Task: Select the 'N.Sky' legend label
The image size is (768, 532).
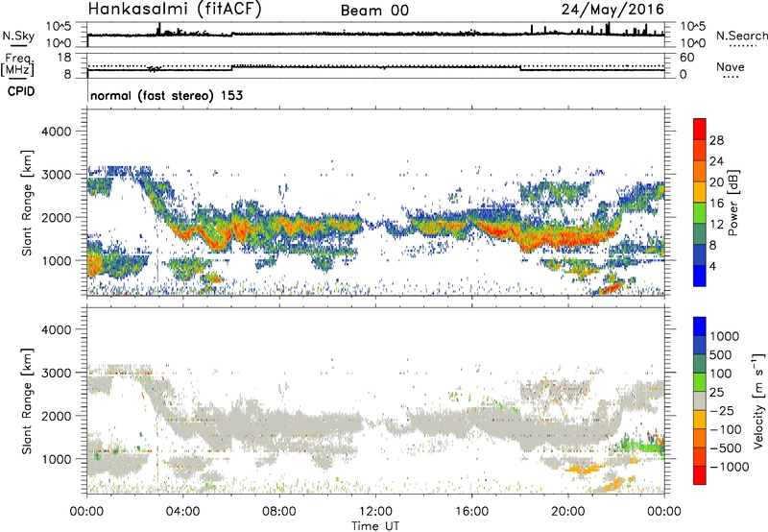Action: tap(18, 36)
